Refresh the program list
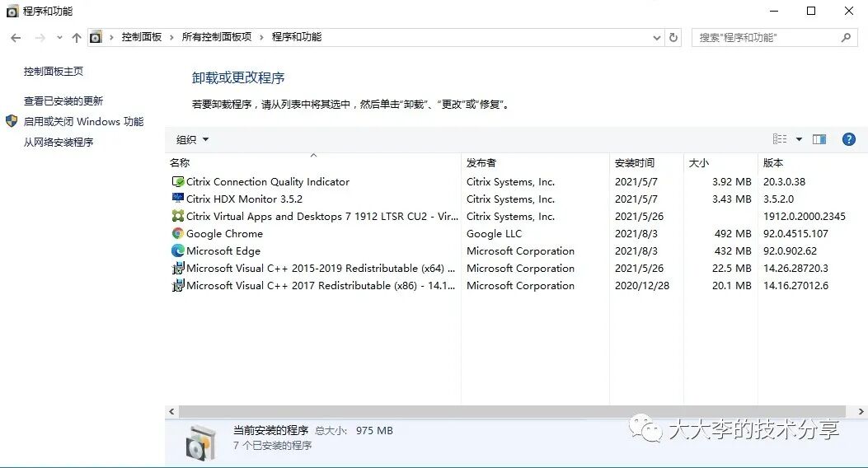The height and width of the screenshot is (468, 868). [x=673, y=38]
